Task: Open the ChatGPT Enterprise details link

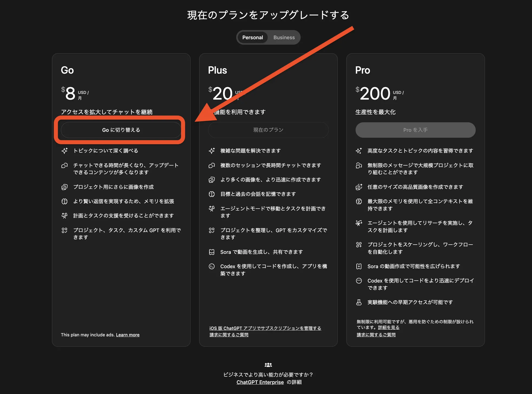Action: click(260, 382)
